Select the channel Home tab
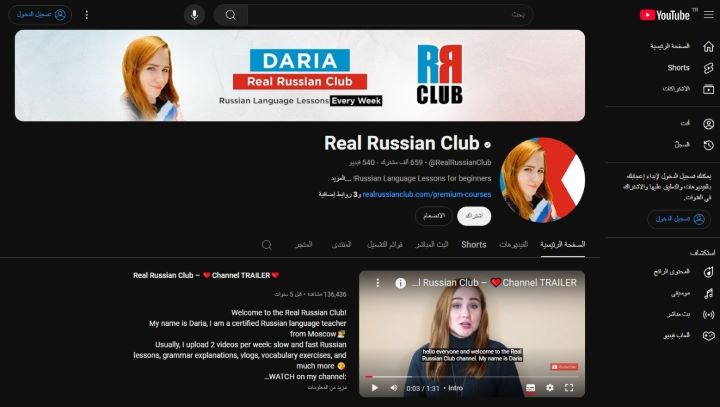Viewport: 720px width, 407px height. [562, 244]
